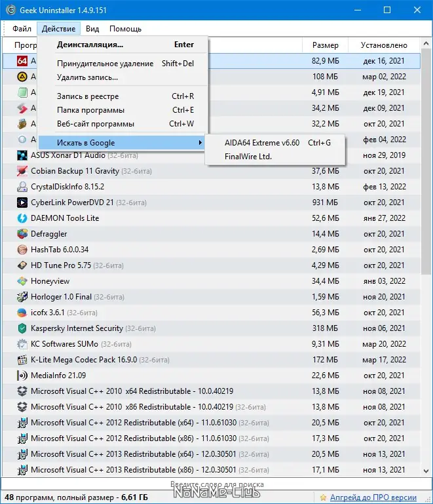Click the Cobian Backup 11 Gravity icon
Viewport: 433px width, 504px height.
[x=22, y=171]
